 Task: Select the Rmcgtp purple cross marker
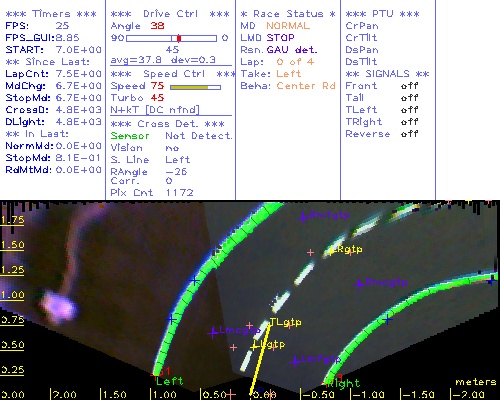coord(359,284)
